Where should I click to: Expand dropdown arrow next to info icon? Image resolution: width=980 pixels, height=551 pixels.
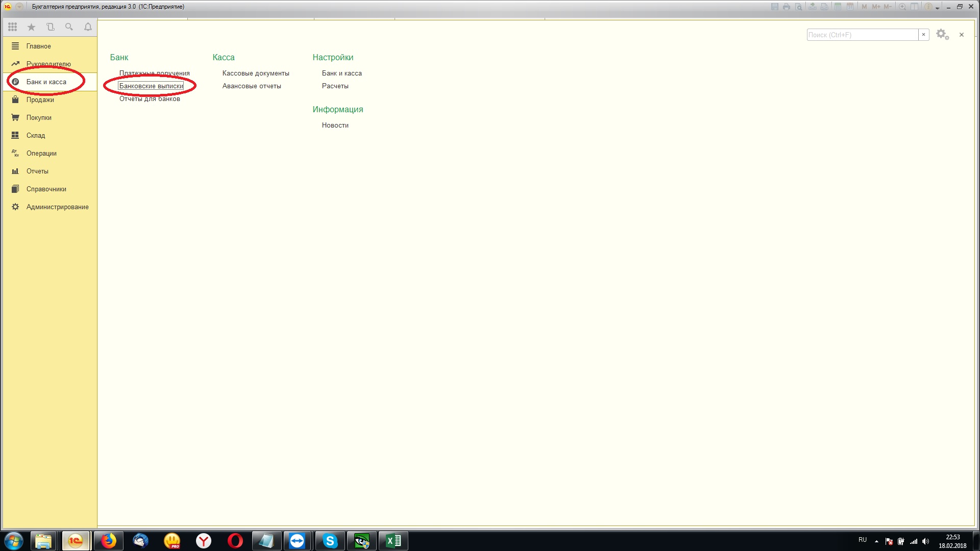pos(938,8)
